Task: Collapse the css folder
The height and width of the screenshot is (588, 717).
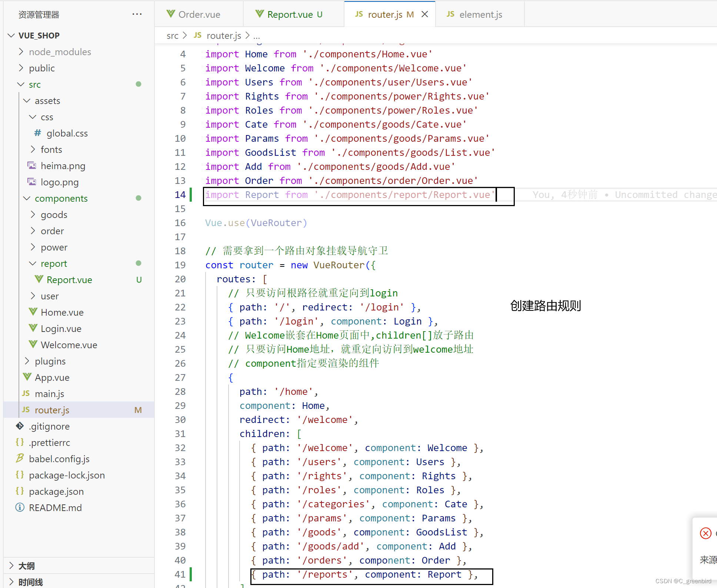Action: click(x=33, y=117)
